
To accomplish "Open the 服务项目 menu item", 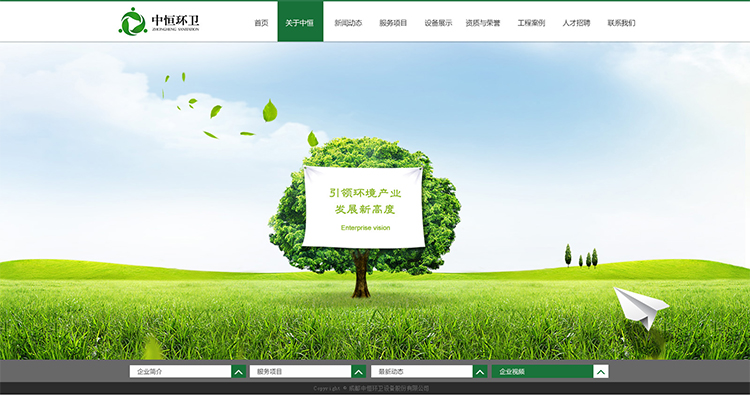I will click(393, 23).
